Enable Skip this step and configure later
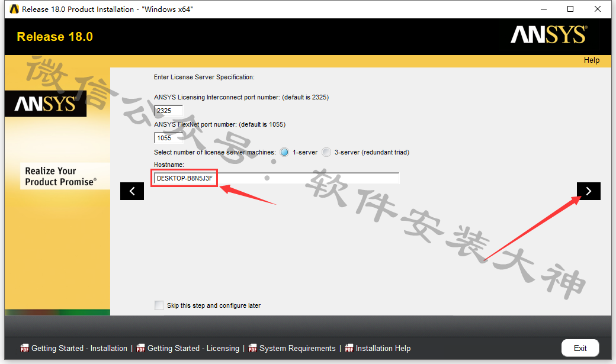The image size is (616, 364). coord(159,305)
